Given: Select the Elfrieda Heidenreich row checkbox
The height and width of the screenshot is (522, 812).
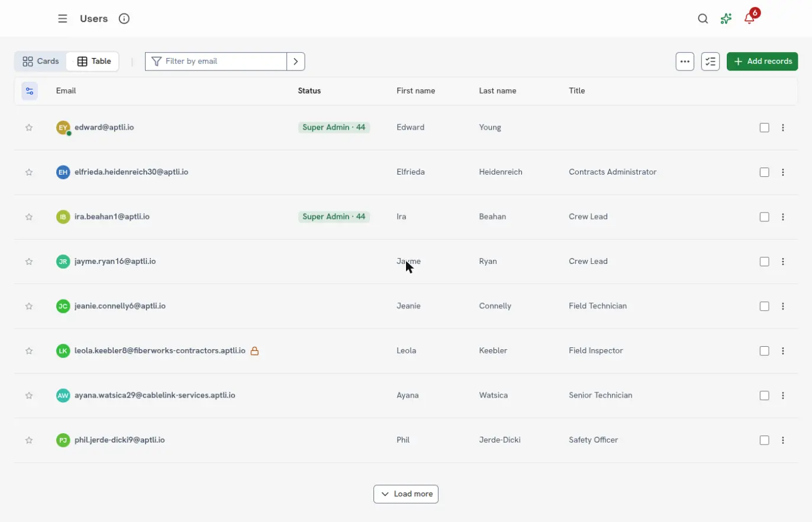Looking at the screenshot, I should [765, 172].
